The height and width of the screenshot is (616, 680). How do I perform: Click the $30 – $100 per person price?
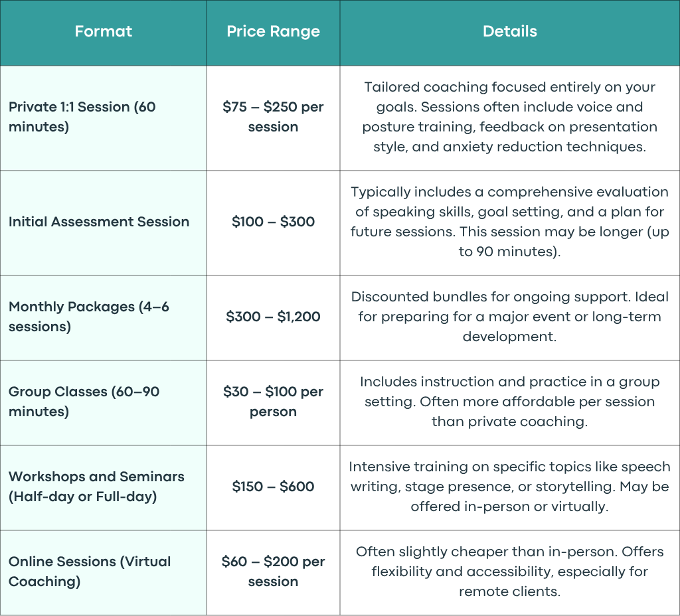click(273, 402)
